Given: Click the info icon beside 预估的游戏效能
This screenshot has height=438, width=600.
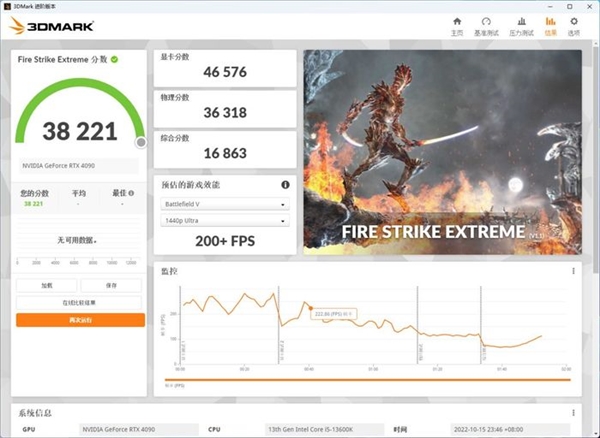Looking at the screenshot, I should coord(285,185).
